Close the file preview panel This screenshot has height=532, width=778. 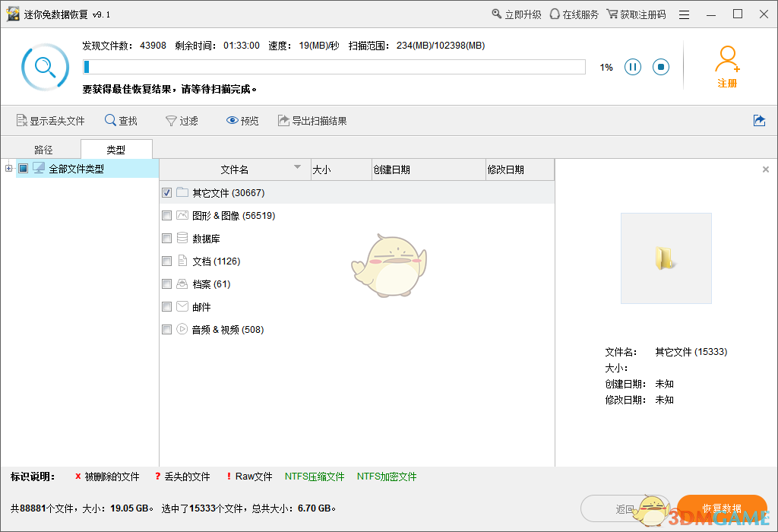(x=765, y=169)
